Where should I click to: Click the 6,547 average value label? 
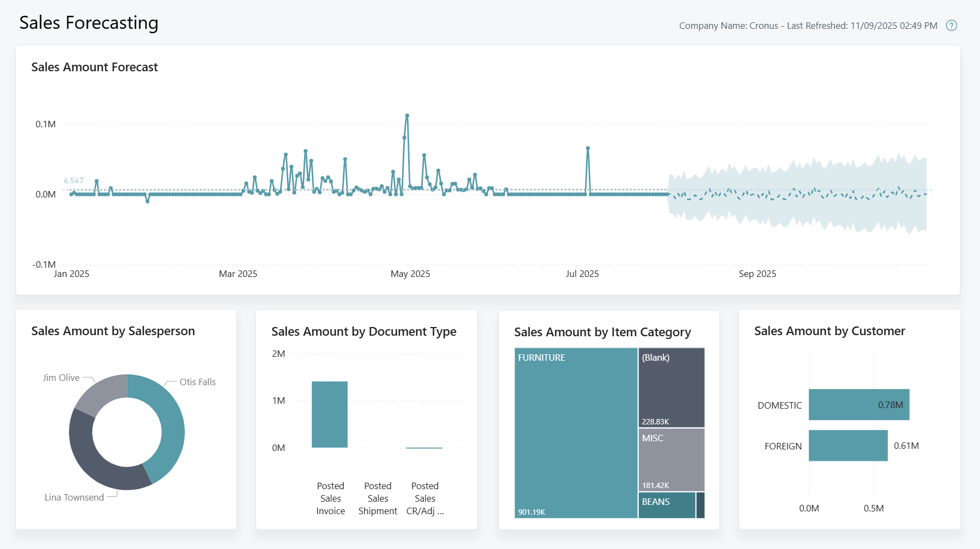tap(73, 180)
